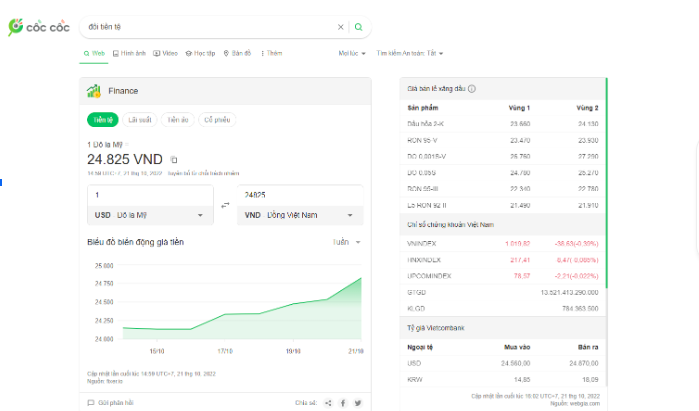The height and width of the screenshot is (411, 699).
Task: Expand the Tuần chart period dropdown
Action: [x=346, y=242]
